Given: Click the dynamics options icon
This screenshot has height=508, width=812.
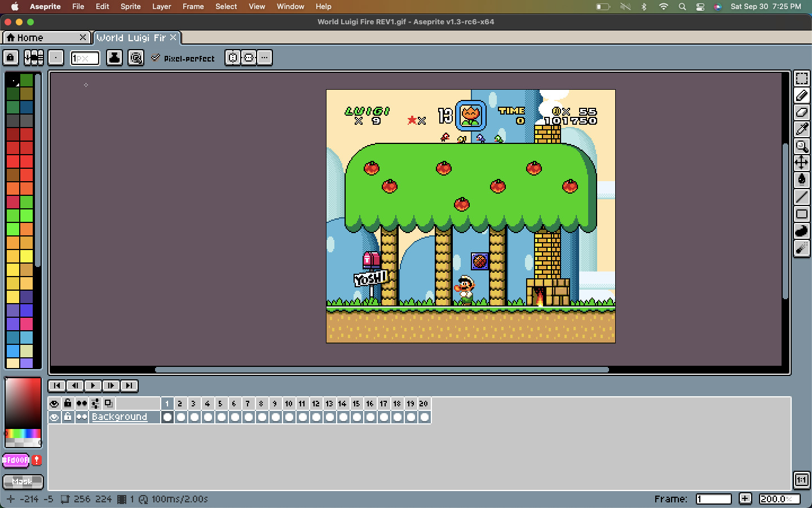Looking at the screenshot, I should click(x=136, y=58).
